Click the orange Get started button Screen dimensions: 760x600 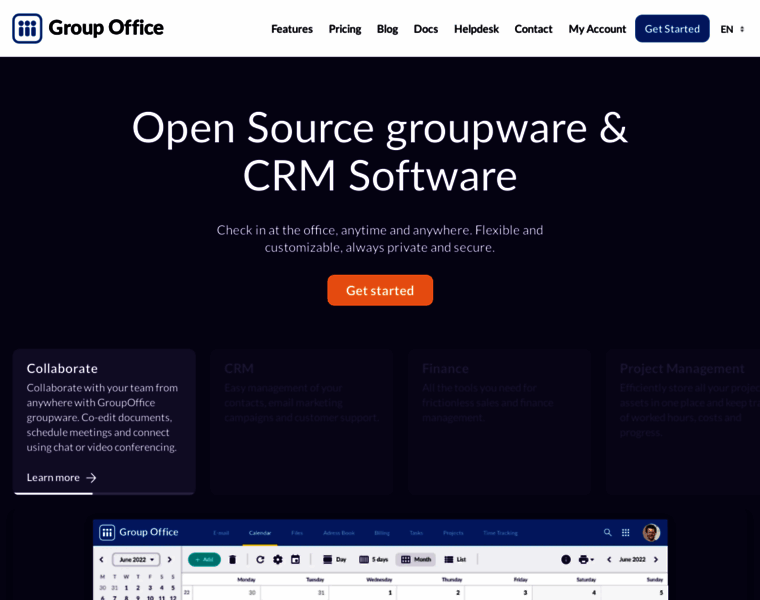(x=380, y=290)
